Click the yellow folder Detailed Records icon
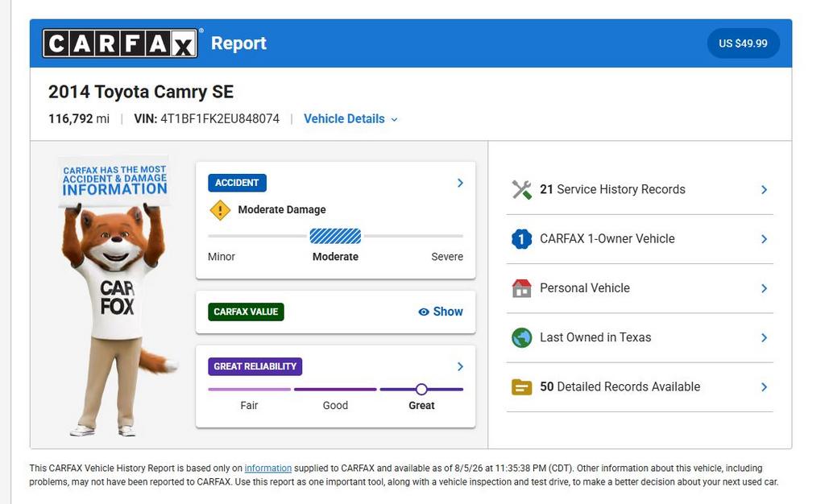Image resolution: width=825 pixels, height=504 pixels. [521, 386]
